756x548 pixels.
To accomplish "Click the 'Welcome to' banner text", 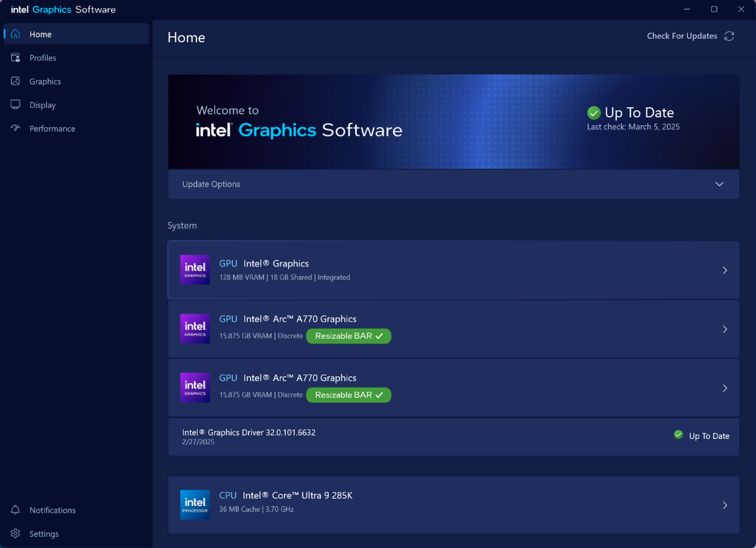I will pyautogui.click(x=227, y=110).
